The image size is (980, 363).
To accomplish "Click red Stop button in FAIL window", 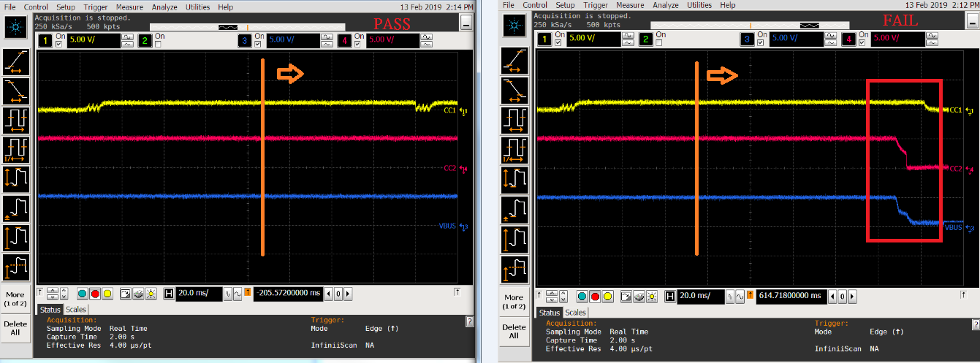I will click(595, 297).
